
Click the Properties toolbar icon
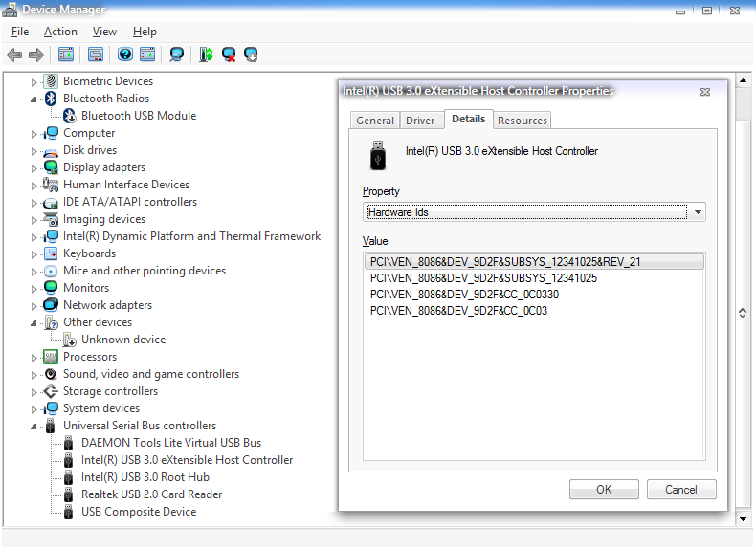96,55
